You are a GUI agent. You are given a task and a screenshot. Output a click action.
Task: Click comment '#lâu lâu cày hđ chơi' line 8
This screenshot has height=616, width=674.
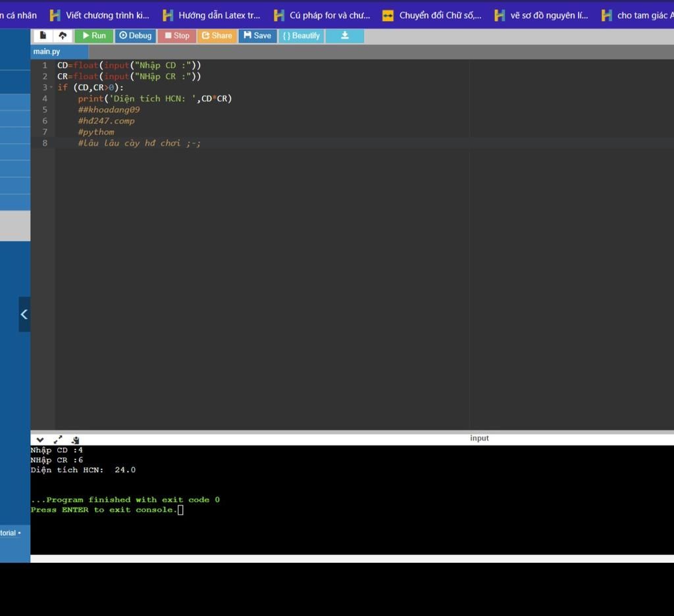[x=140, y=143]
